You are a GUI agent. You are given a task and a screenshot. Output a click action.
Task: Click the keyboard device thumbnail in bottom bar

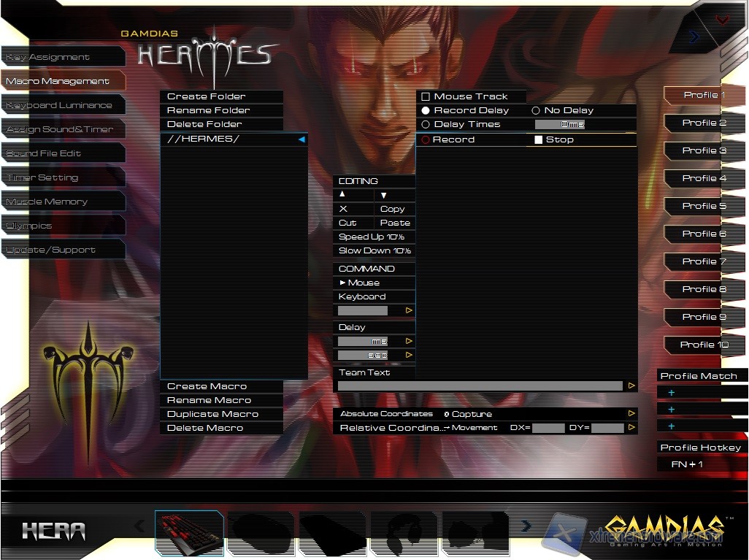[x=189, y=533]
